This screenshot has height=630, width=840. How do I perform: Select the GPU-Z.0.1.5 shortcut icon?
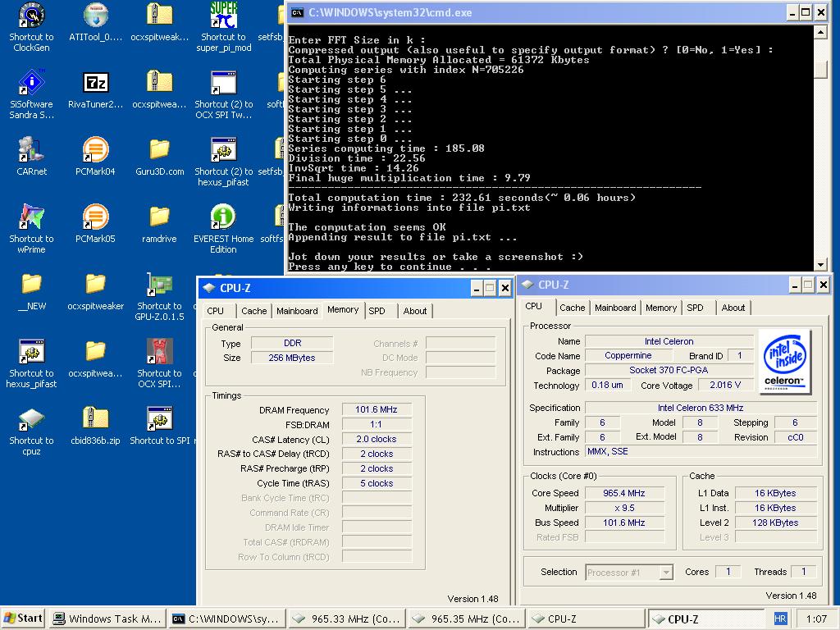159,284
